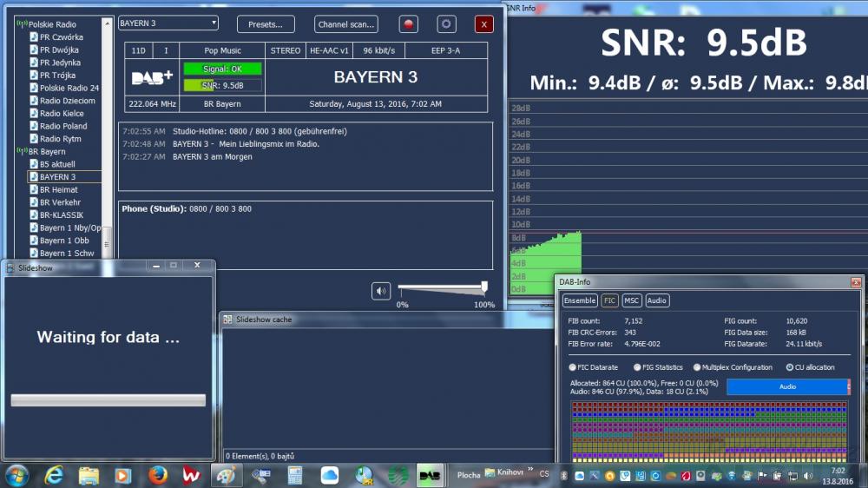Select the PR Czwórka station icon
Viewport: 868px width, 488px height.
coord(34,37)
